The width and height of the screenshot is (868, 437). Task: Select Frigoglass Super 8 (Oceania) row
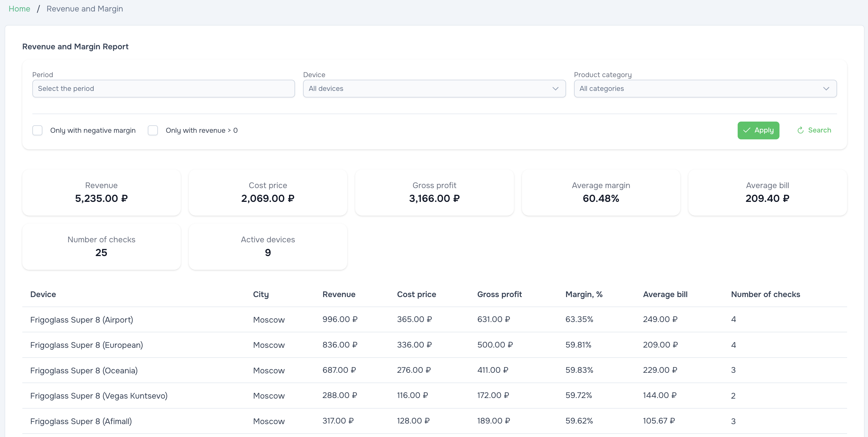84,370
